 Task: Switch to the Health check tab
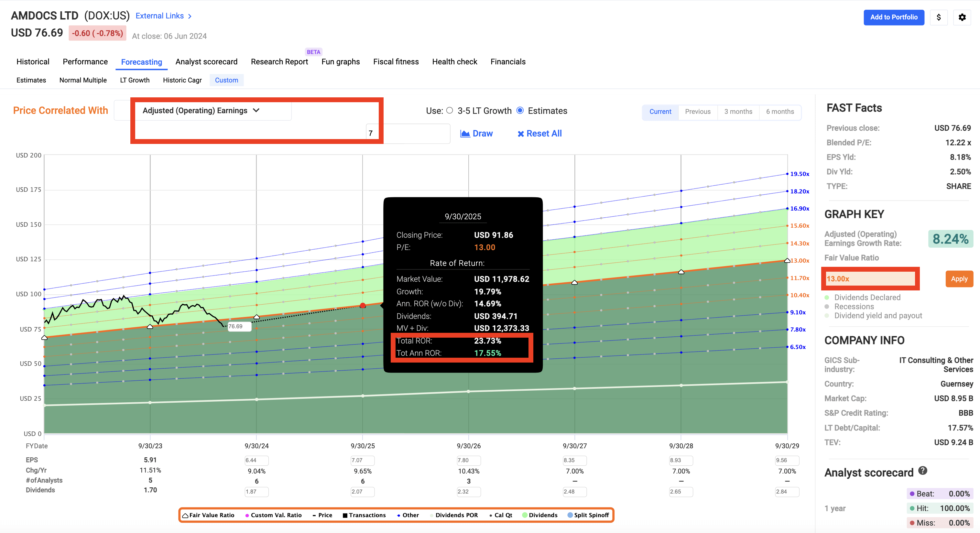(454, 62)
